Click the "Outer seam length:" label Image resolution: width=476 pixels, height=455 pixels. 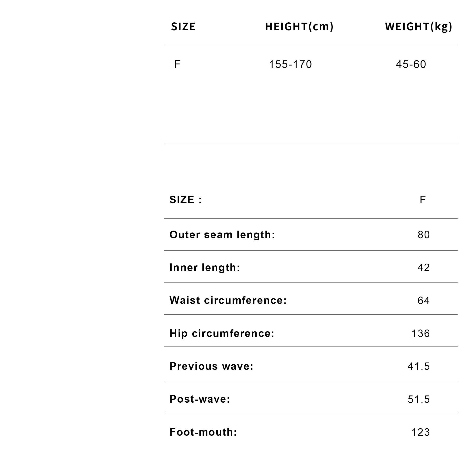pyautogui.click(x=222, y=235)
